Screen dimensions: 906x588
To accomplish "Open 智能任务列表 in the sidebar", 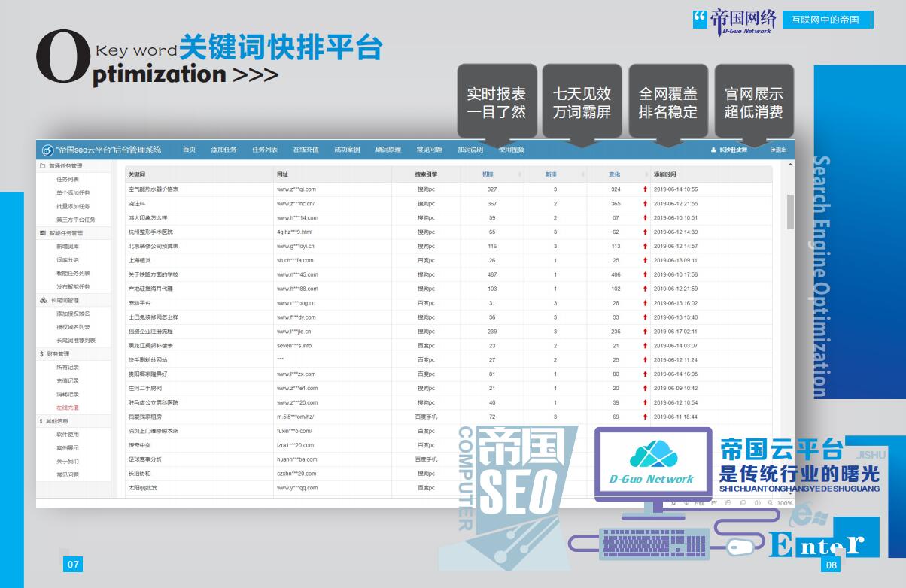I will coord(73,274).
